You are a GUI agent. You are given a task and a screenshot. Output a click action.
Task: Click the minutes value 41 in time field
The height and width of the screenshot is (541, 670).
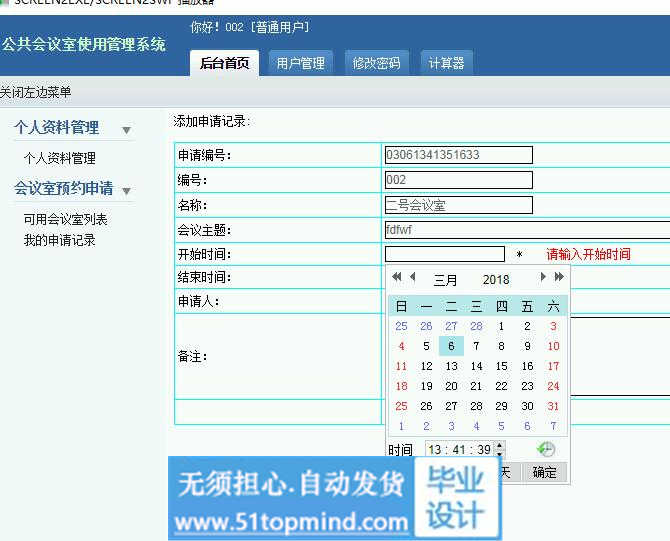(459, 450)
